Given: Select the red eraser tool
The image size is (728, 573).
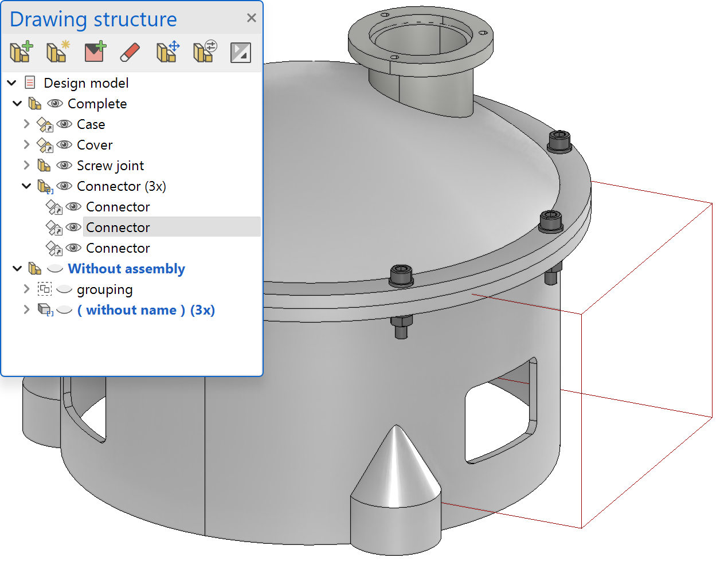Looking at the screenshot, I should (130, 52).
